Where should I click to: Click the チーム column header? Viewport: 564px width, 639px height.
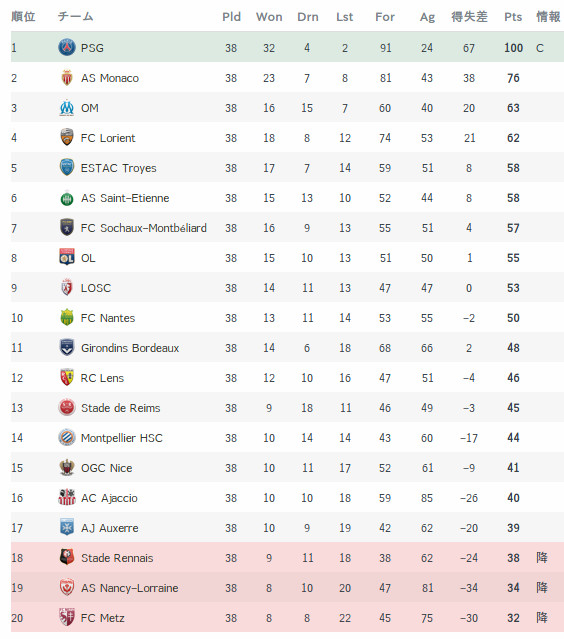[x=75, y=17]
